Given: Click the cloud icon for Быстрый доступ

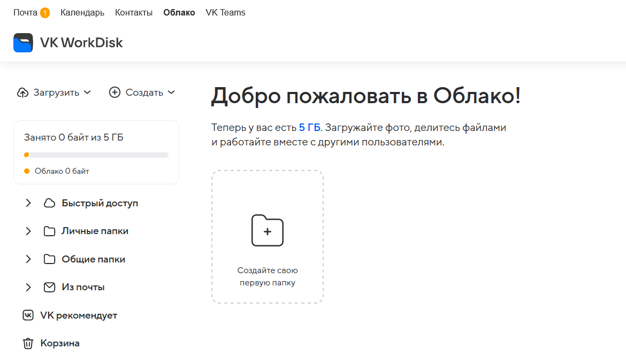Looking at the screenshot, I should 49,203.
